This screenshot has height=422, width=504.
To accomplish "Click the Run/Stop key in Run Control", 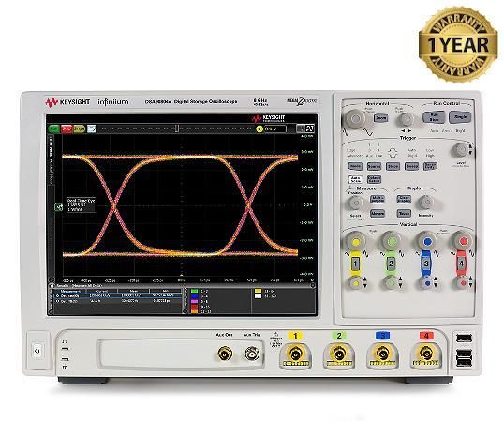I will (434, 117).
